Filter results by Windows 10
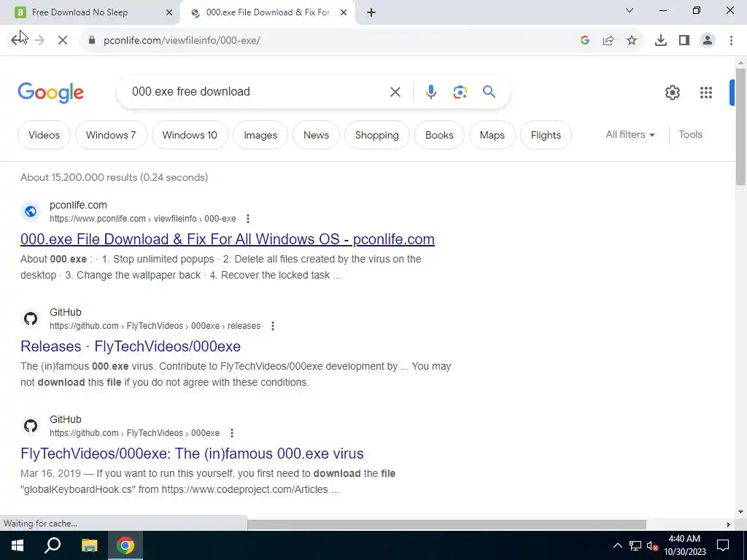The height and width of the screenshot is (560, 747). 190,135
